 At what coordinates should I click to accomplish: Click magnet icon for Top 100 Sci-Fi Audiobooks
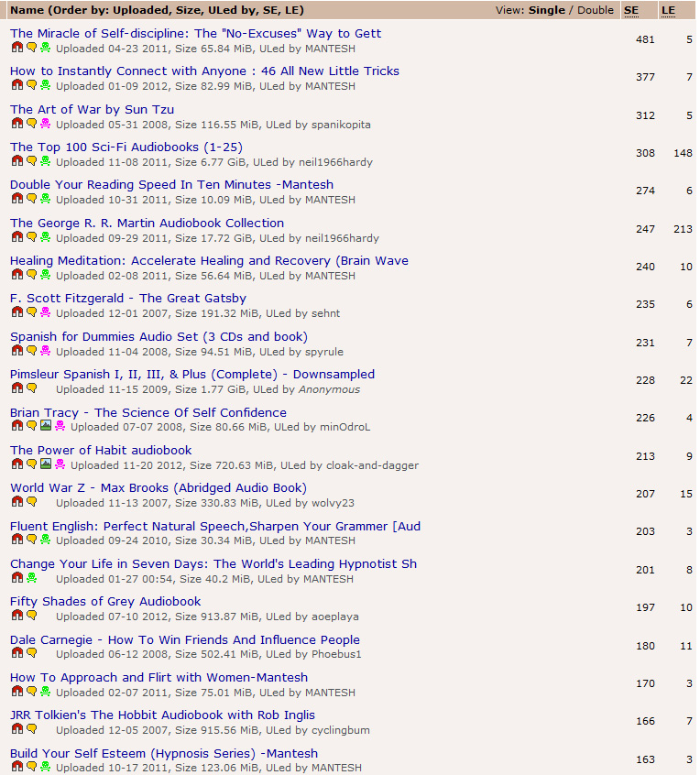17,160
